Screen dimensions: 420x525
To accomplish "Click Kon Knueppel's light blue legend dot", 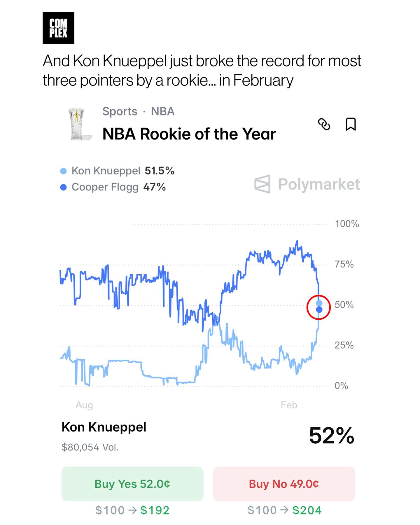I will [63, 171].
